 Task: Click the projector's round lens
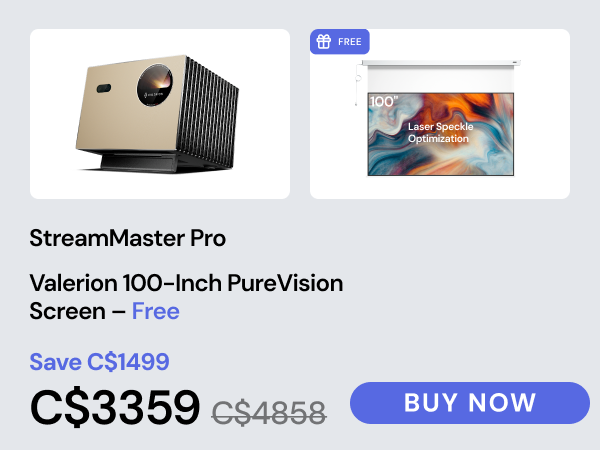(x=155, y=85)
